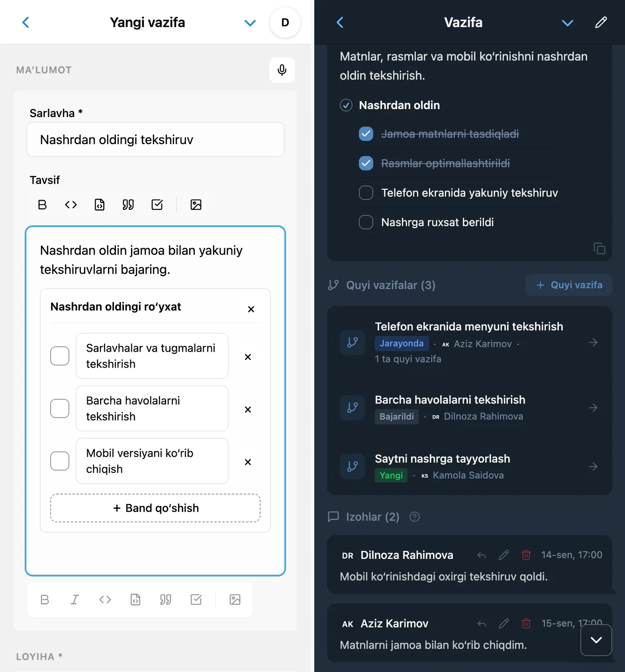
Task: Click the pencil edit icon in Vazifa header
Action: [x=601, y=22]
